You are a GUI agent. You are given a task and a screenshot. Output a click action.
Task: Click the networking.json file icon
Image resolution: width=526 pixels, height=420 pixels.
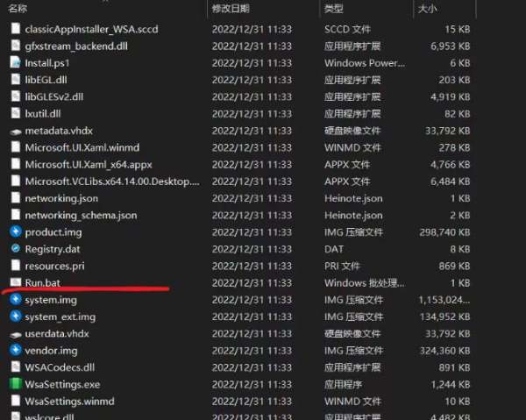[x=16, y=197]
